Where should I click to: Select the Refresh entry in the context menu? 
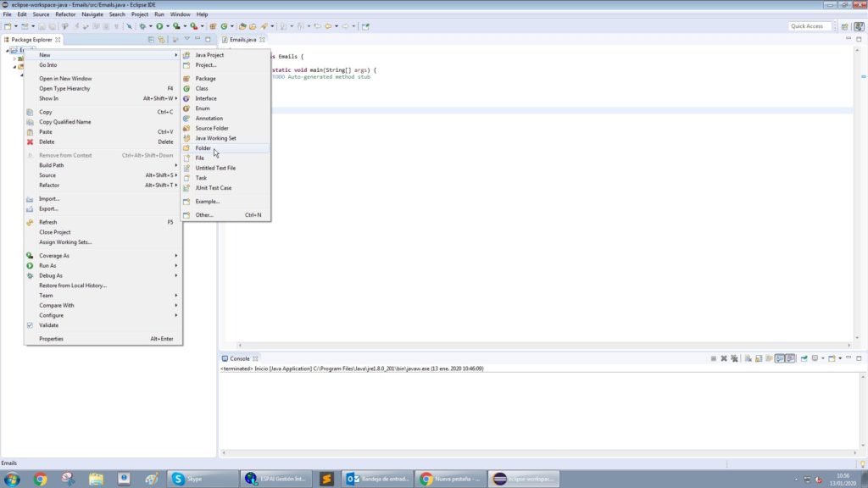[x=49, y=222]
